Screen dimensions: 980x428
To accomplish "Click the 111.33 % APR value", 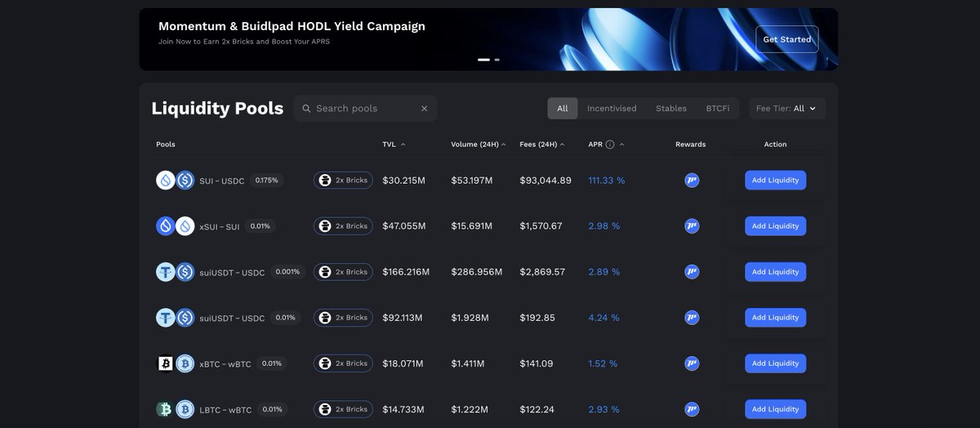I will 607,181.
